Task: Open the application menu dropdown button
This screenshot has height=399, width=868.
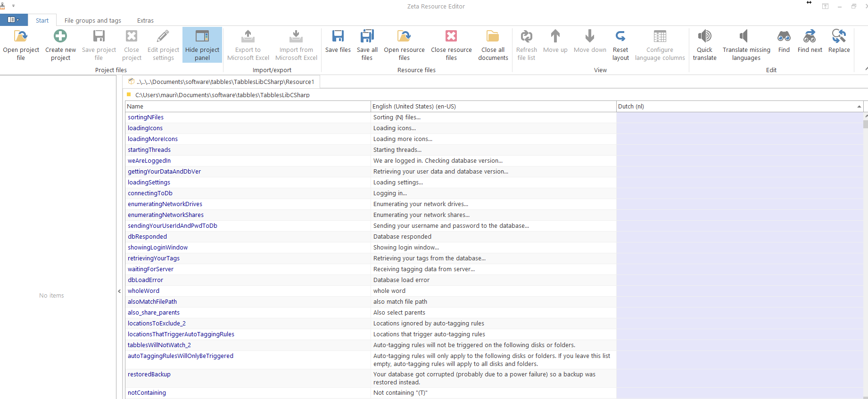Action: click(14, 20)
